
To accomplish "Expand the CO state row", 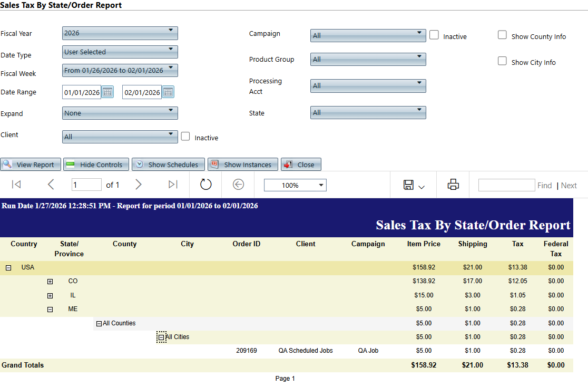I will [x=50, y=282].
